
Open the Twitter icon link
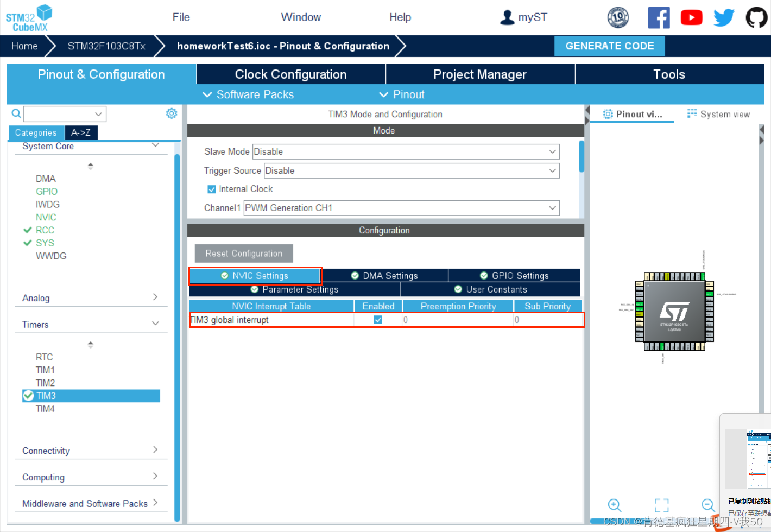pyautogui.click(x=724, y=17)
